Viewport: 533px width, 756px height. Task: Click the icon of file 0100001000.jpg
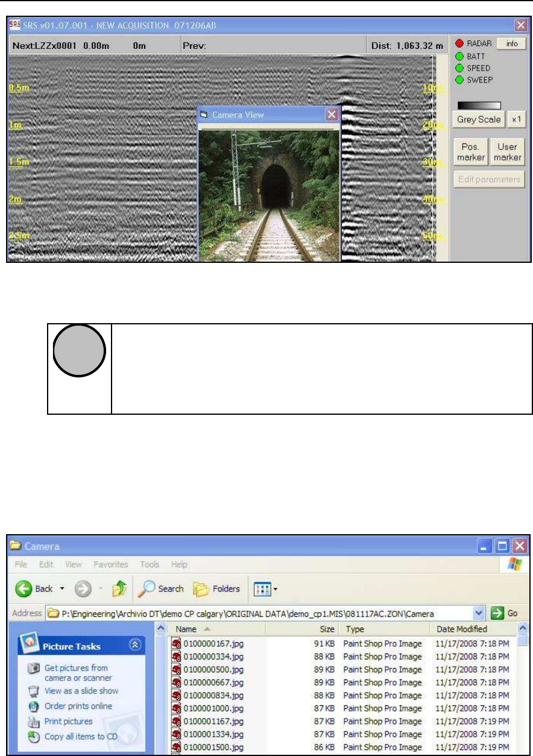tap(177, 708)
